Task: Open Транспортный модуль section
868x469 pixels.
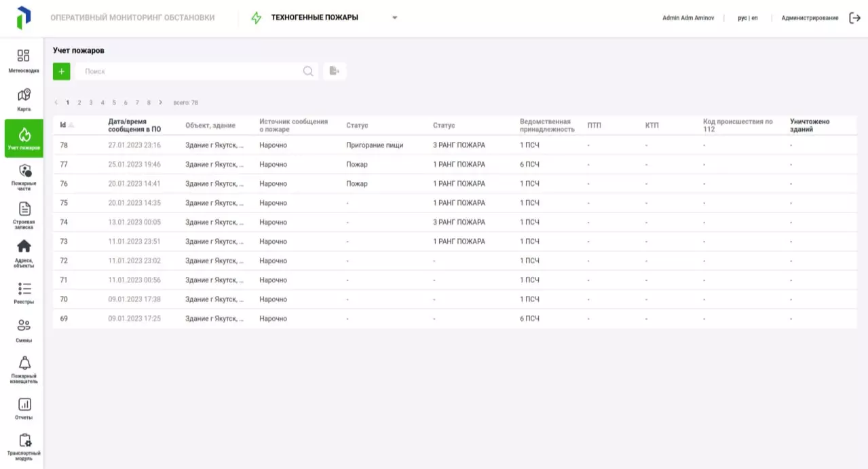Action: coord(24,447)
